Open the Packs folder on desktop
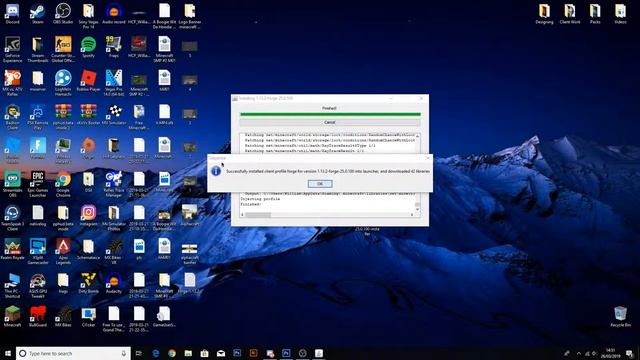The image size is (640, 360). pyautogui.click(x=595, y=14)
